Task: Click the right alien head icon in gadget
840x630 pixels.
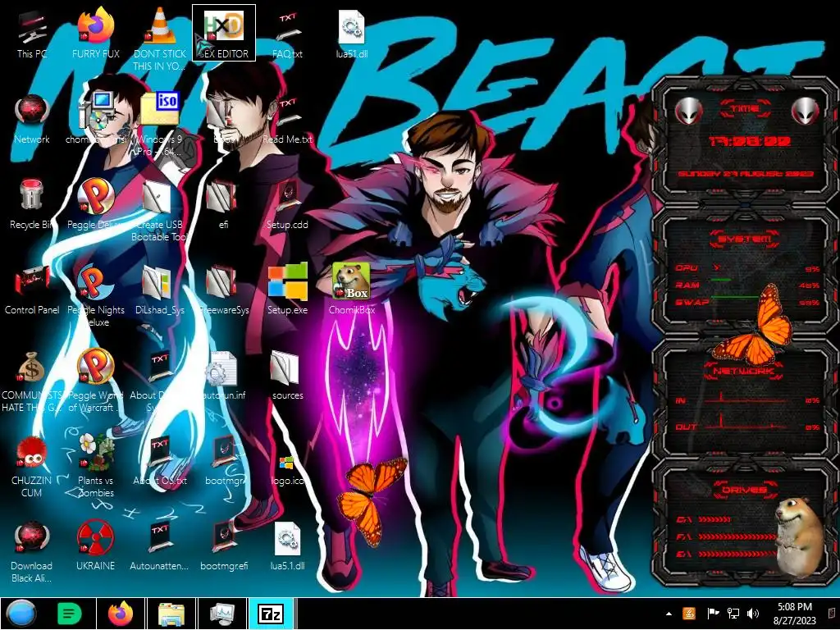Action: click(806, 112)
